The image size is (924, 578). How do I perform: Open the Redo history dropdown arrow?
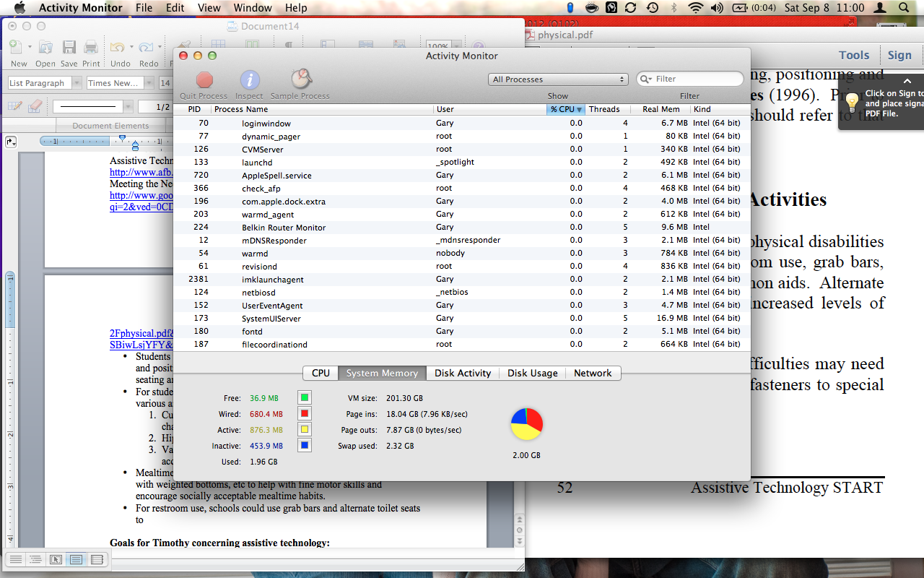point(160,48)
